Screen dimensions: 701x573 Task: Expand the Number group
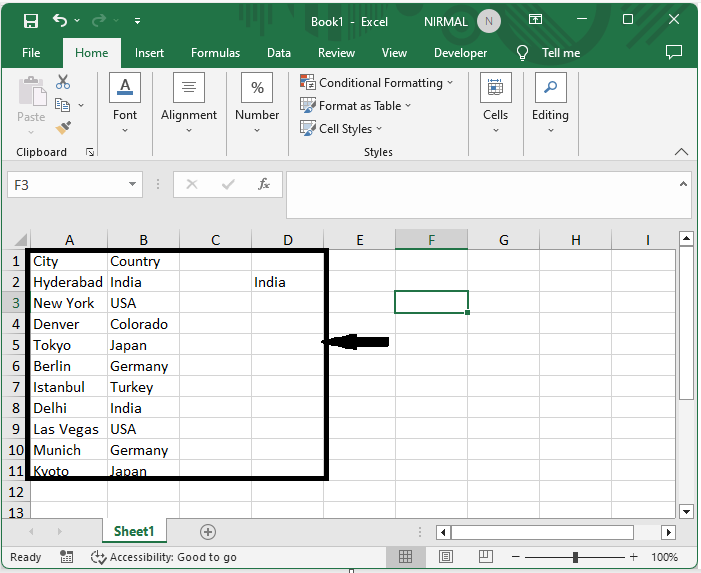[257, 104]
